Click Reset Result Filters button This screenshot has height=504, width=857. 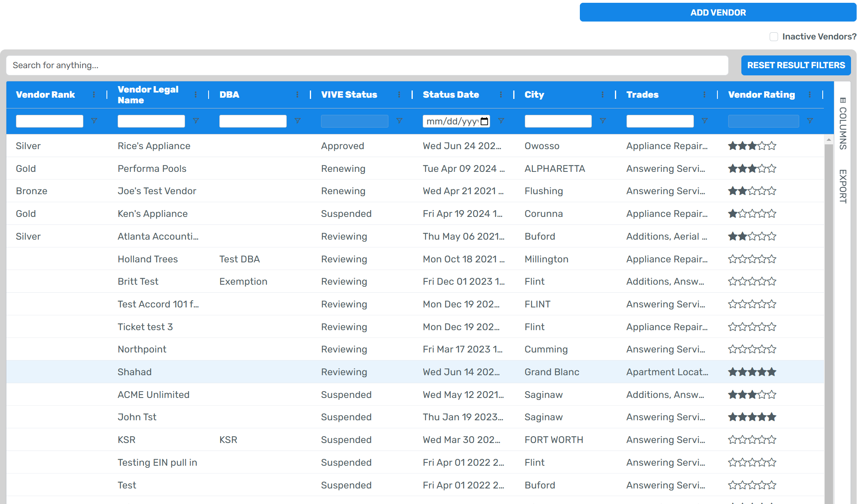(796, 65)
